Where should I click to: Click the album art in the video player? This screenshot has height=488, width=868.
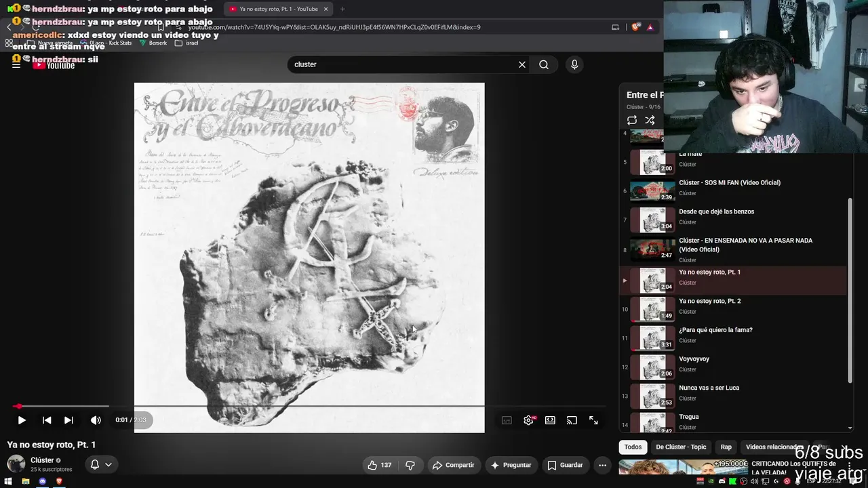pyautogui.click(x=309, y=258)
